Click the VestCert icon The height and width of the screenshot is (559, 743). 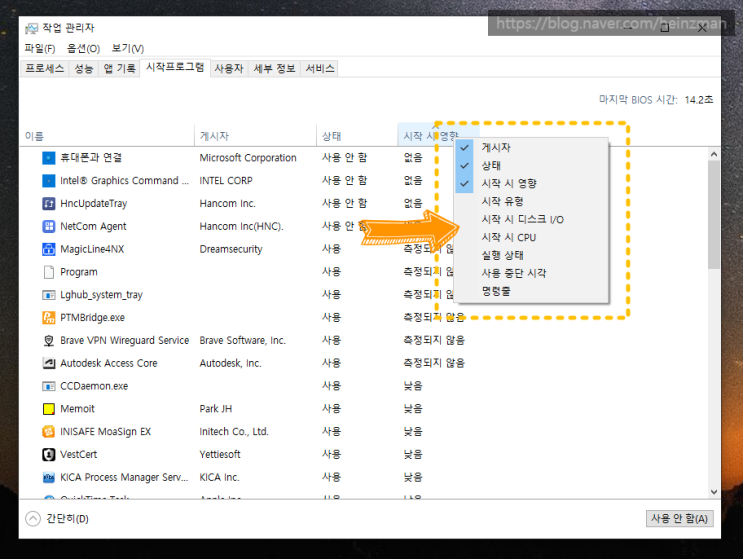point(49,454)
